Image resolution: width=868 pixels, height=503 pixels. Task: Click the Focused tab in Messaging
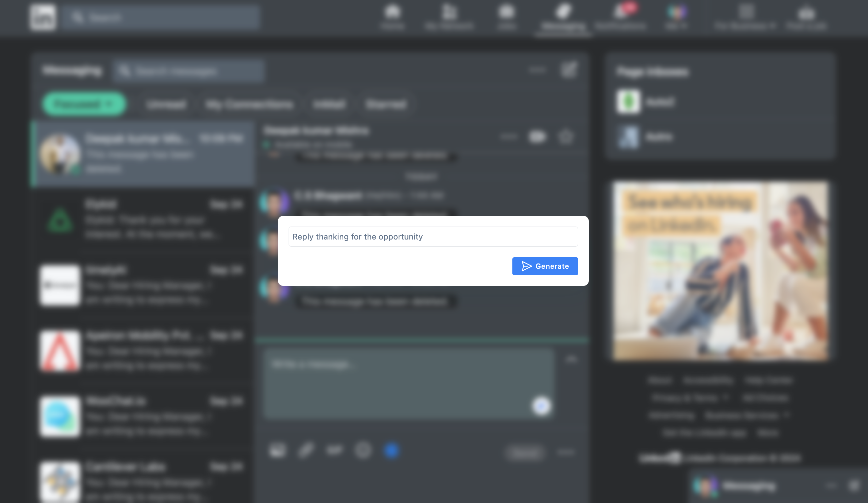tap(84, 104)
